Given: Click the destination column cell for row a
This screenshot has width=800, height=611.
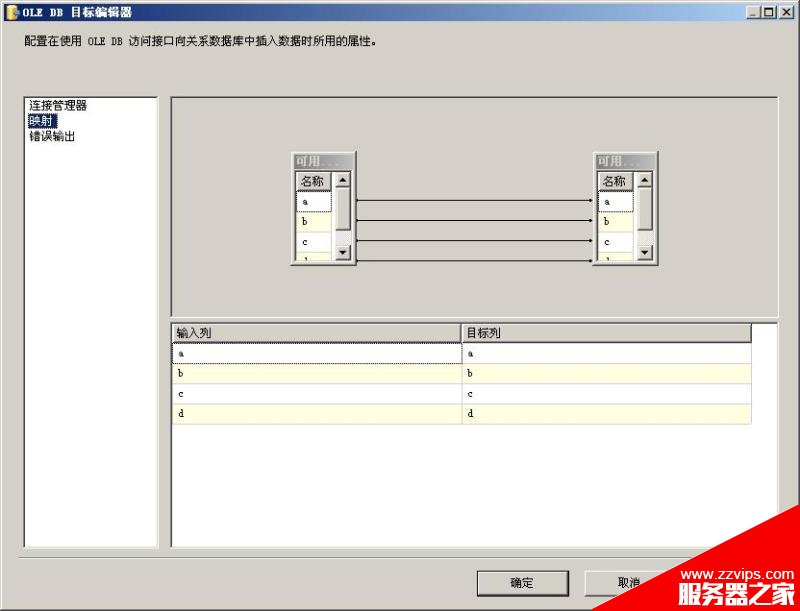Looking at the screenshot, I should point(607,353).
